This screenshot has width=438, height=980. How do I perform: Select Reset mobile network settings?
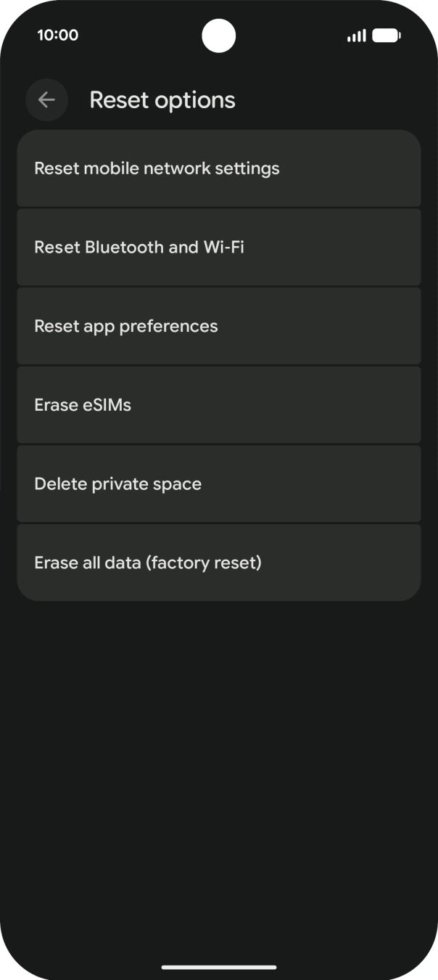point(218,168)
